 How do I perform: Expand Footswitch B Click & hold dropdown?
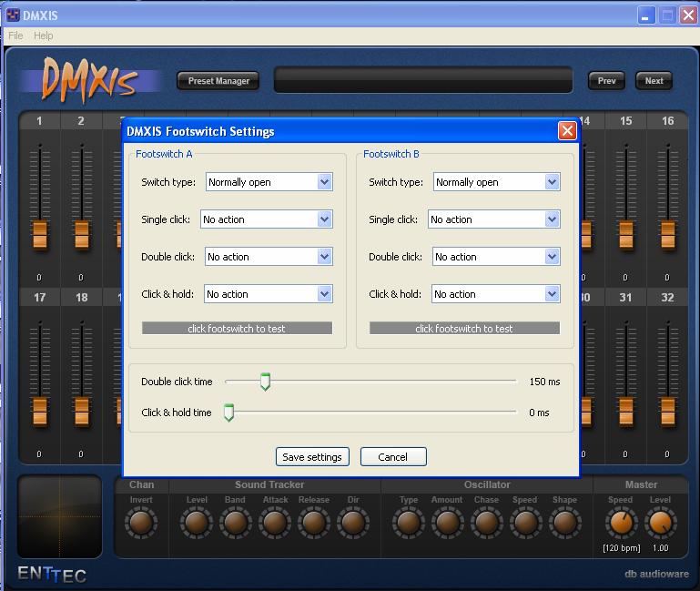(x=495, y=294)
